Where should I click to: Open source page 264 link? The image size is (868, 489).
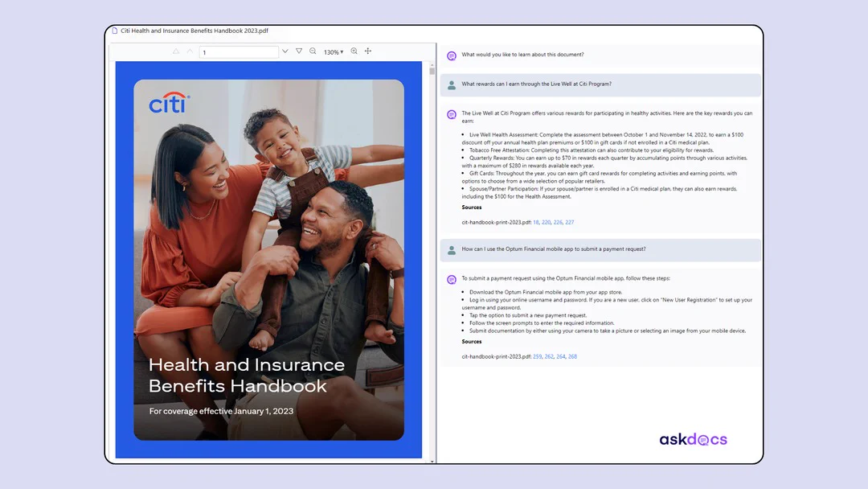(x=561, y=356)
